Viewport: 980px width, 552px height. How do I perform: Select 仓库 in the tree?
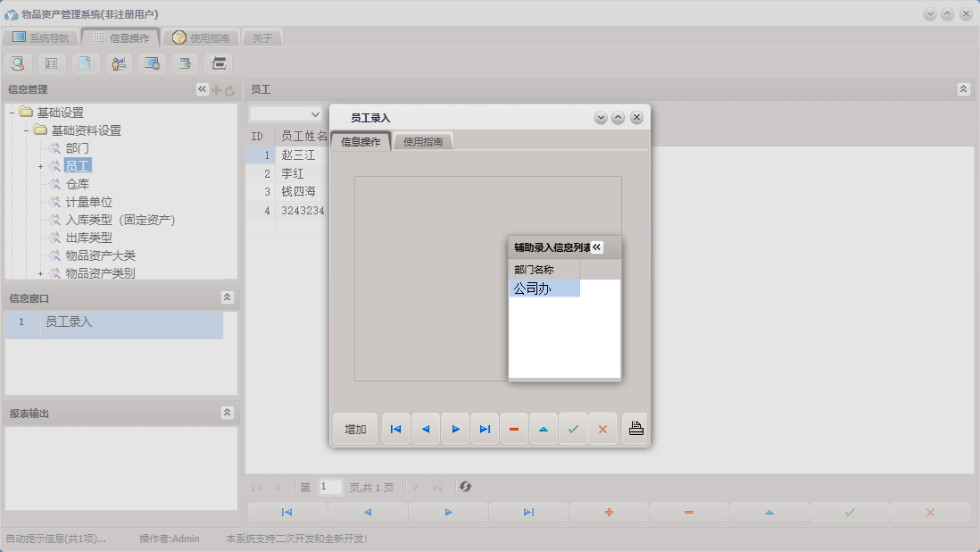click(x=77, y=184)
